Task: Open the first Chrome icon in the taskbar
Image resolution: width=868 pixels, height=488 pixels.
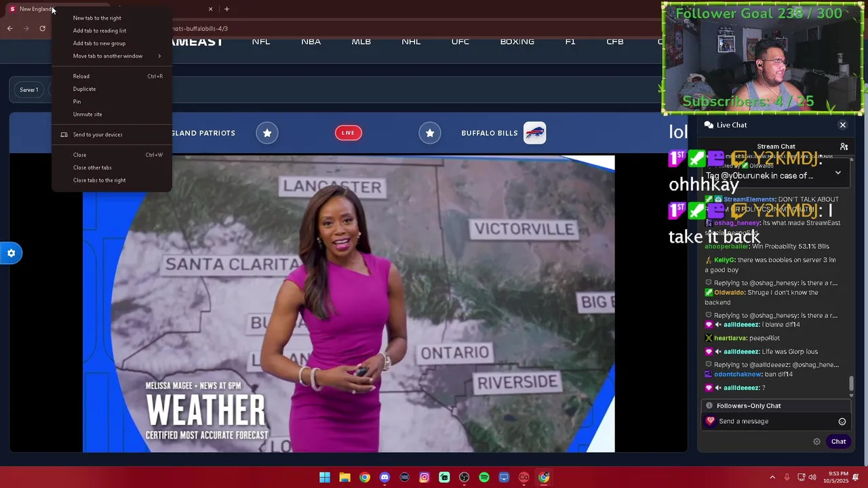Action: [x=365, y=477]
